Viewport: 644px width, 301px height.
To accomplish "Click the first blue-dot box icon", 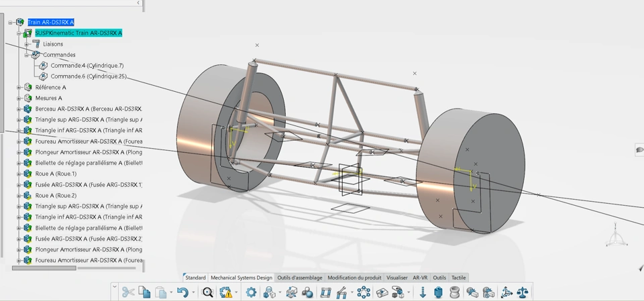I will (472, 292).
